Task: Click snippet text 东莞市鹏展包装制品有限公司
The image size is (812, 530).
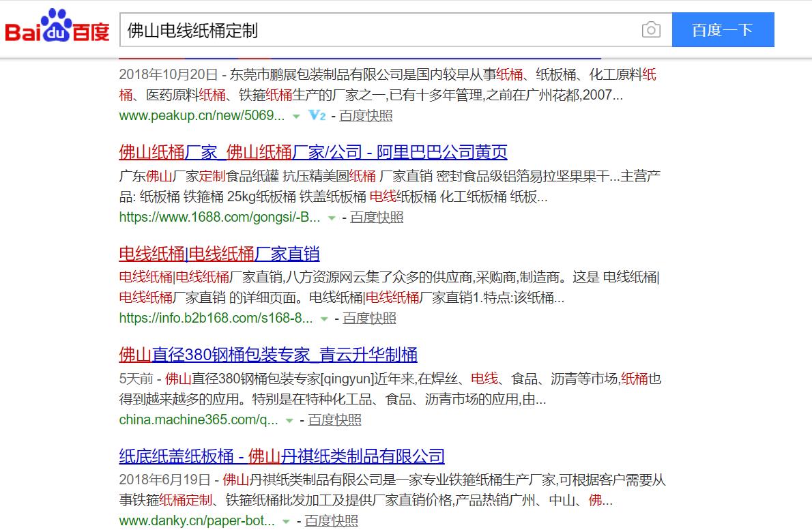Action: pyautogui.click(x=317, y=74)
